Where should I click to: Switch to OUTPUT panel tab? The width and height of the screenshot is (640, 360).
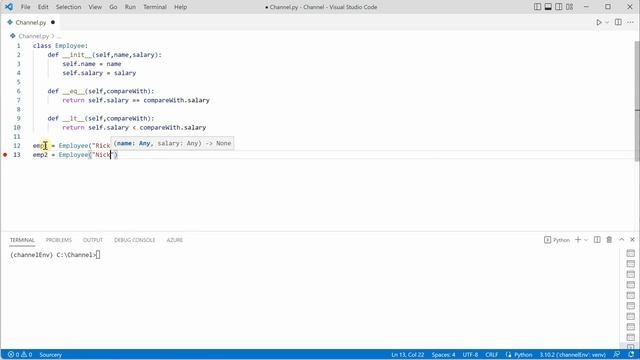[93, 240]
